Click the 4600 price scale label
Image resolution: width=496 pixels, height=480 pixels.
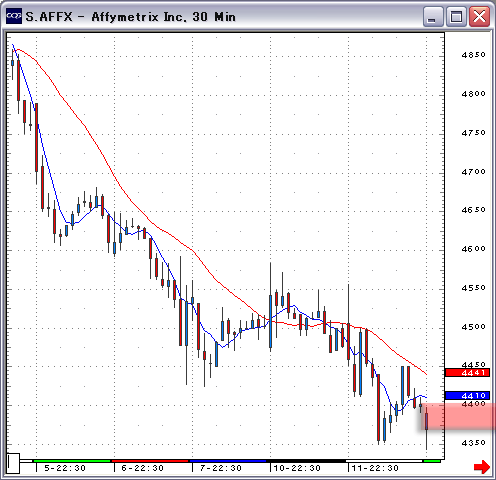click(x=473, y=249)
